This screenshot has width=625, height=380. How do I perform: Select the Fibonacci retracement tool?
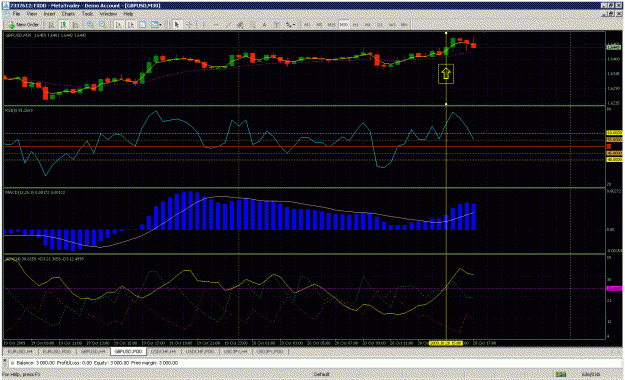click(253, 25)
